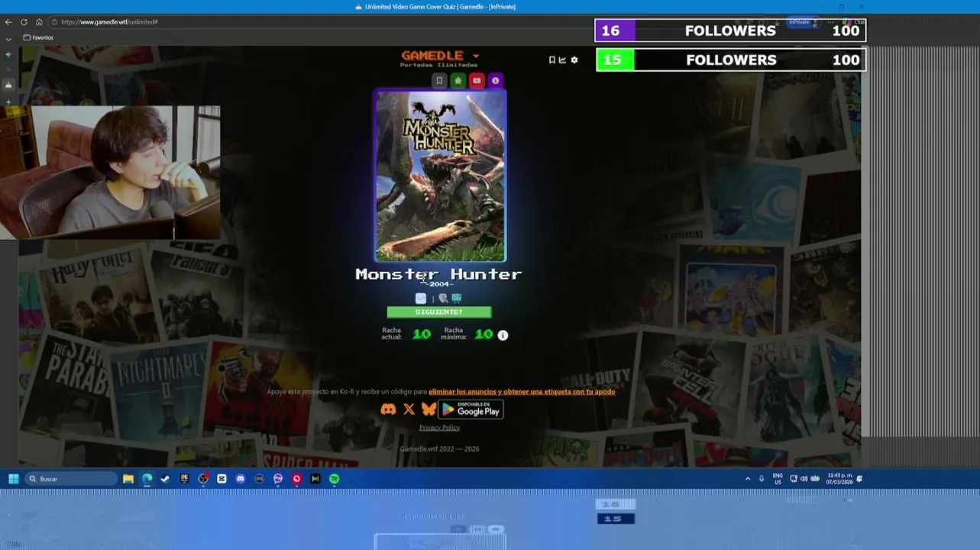This screenshot has height=550, width=980.
Task: Click the Google Play badge
Action: click(471, 409)
